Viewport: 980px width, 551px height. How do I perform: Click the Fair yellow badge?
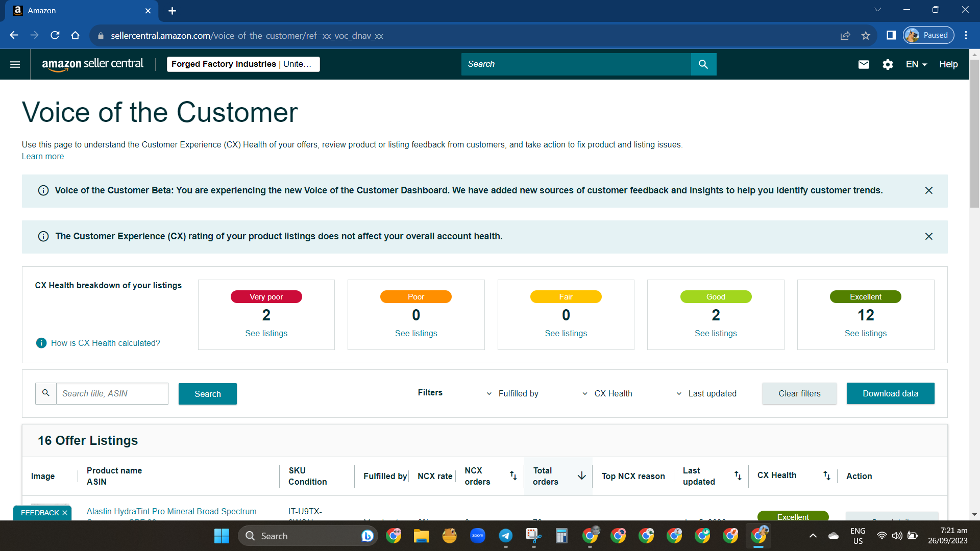pos(566,296)
